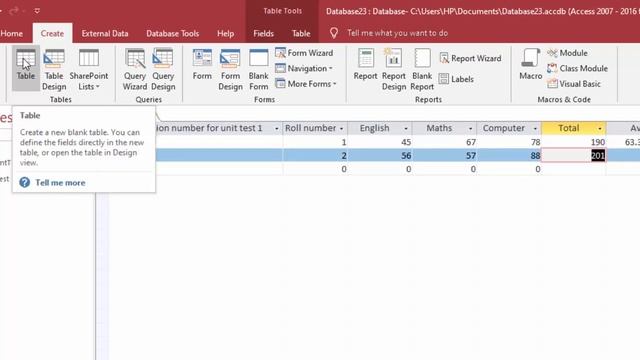Open the English column dropdown arrow
The width and height of the screenshot is (640, 360).
point(406,129)
